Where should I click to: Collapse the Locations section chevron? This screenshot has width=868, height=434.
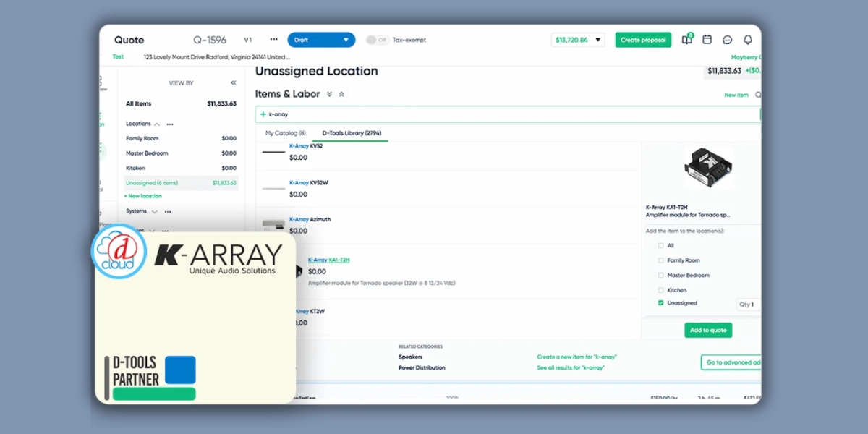click(x=157, y=124)
